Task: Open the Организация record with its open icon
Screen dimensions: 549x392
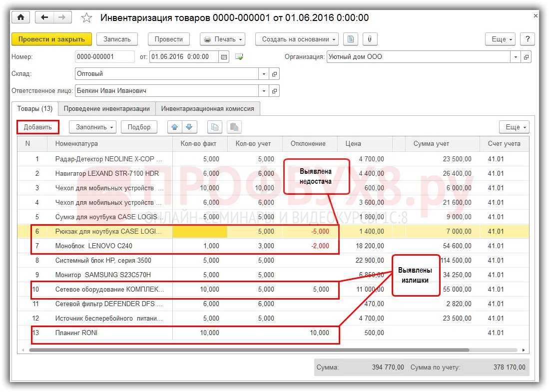Action: pos(527,57)
